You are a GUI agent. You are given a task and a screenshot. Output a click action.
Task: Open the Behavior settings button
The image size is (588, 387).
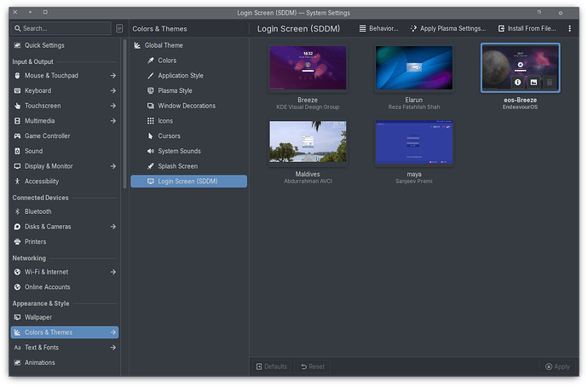tap(378, 28)
